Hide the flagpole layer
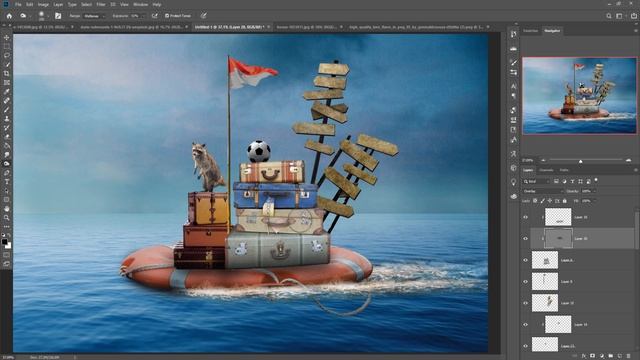640x360 pixels. pos(525,282)
